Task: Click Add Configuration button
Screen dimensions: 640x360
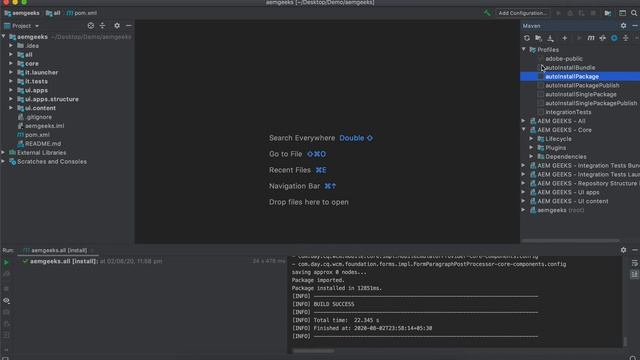Action: [x=522, y=13]
